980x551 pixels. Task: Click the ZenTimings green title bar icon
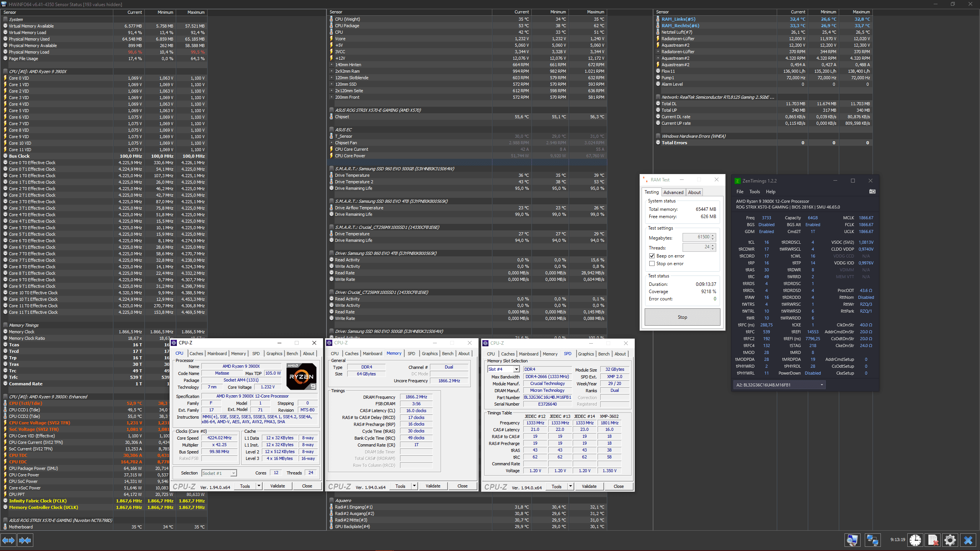click(738, 181)
